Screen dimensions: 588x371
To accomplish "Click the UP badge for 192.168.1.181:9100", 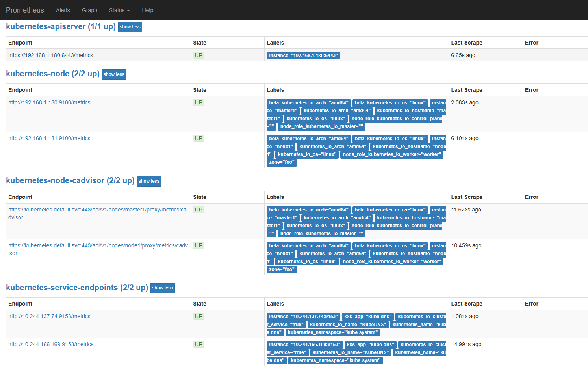I will 198,138.
